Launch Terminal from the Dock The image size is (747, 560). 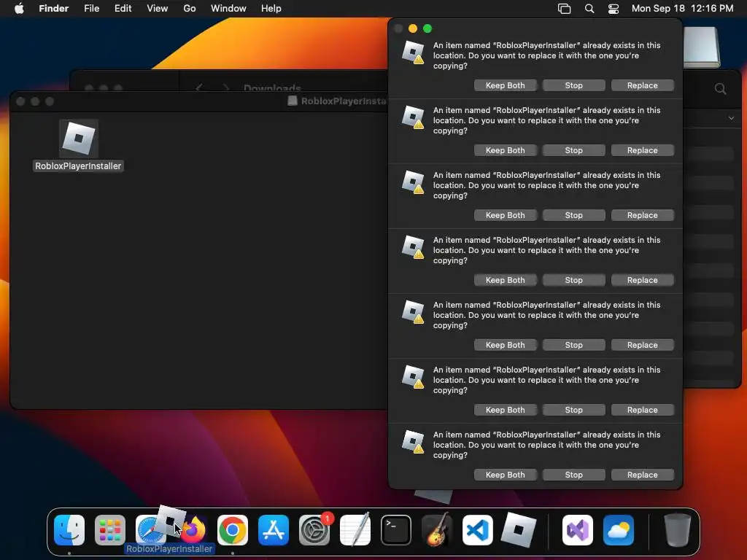[x=396, y=530]
